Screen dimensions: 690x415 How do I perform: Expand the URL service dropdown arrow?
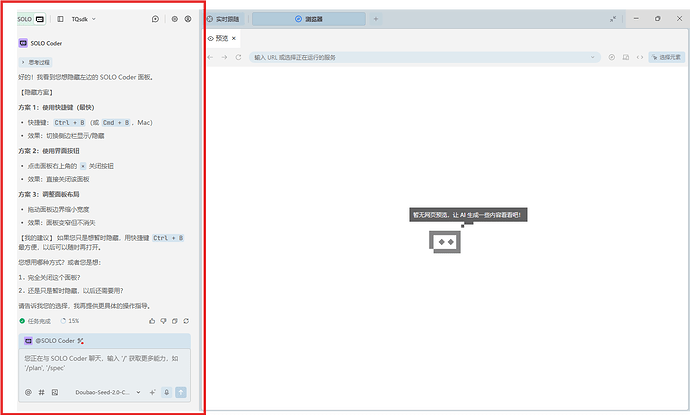[593, 57]
